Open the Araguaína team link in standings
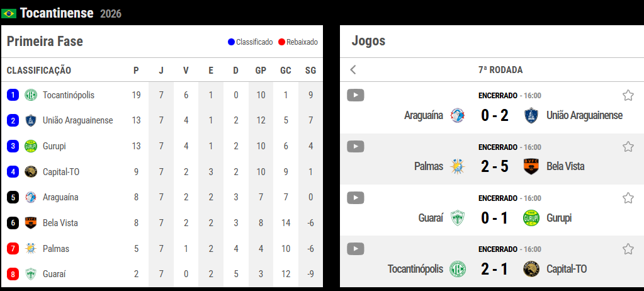Image resolution: width=644 pixels, height=291 pixels. point(60,197)
